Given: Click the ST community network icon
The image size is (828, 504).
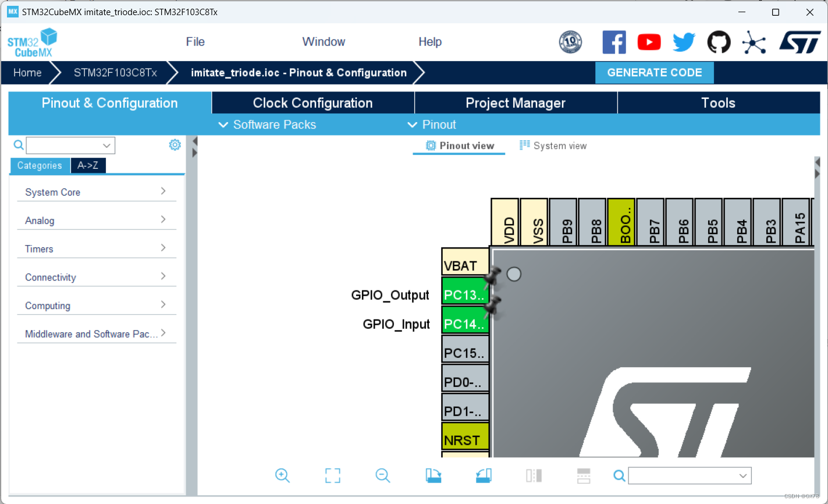Looking at the screenshot, I should [754, 42].
